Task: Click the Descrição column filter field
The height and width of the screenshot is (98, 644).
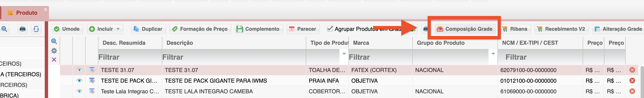Action: pyautogui.click(x=234, y=57)
